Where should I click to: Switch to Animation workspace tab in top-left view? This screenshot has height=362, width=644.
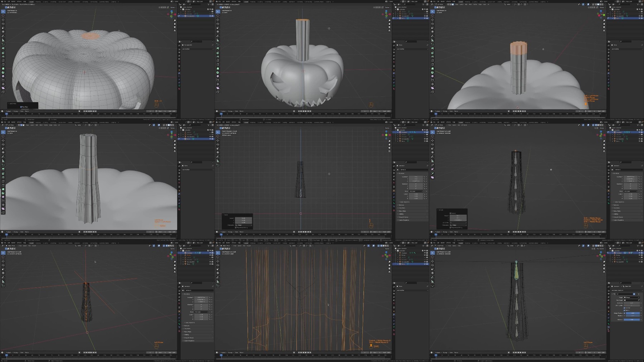click(77, 1)
